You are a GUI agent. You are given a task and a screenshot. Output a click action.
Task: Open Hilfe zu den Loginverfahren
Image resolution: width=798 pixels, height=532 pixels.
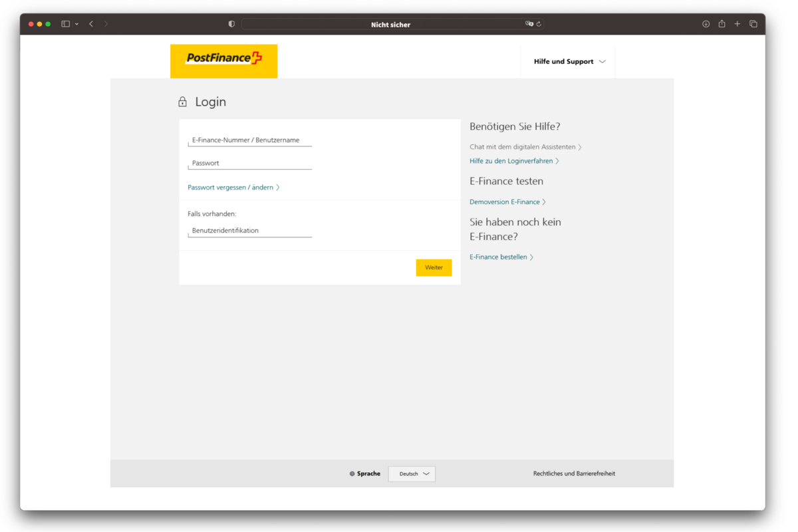[x=514, y=161]
